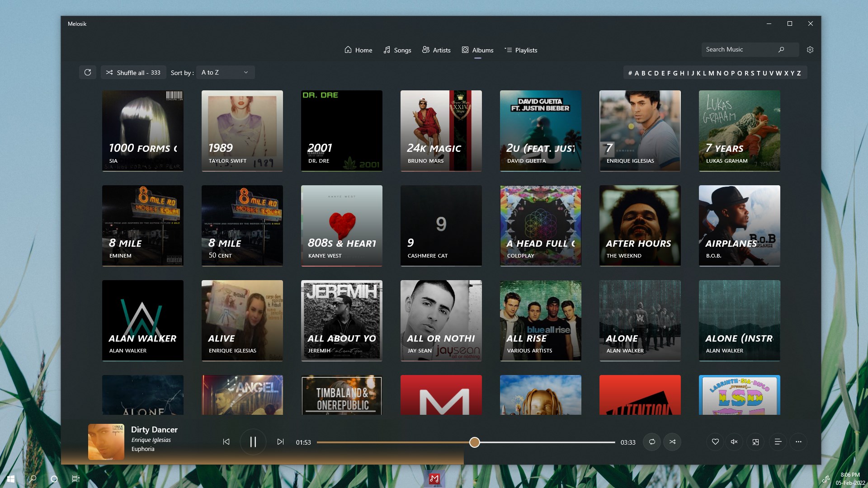Toggle repeat mode
The image size is (868, 488).
652,441
